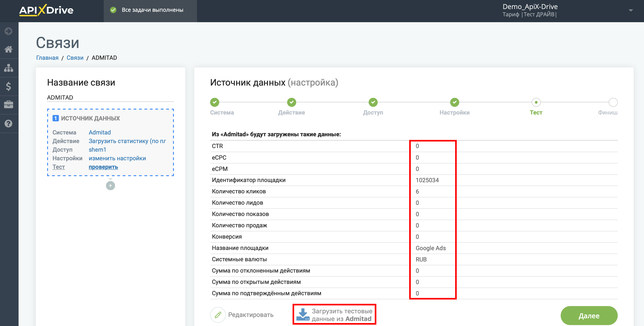644x326 pixels.
Task: Edit the connection name field ADMITAD
Action: point(110,98)
